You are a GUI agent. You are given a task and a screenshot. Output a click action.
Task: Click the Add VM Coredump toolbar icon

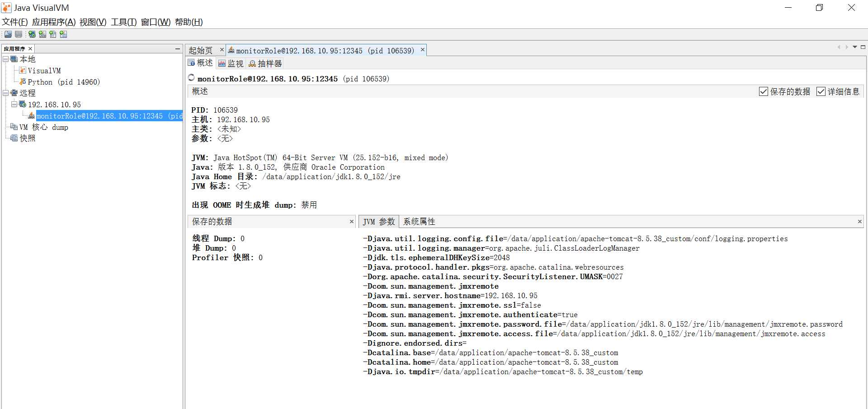point(53,34)
